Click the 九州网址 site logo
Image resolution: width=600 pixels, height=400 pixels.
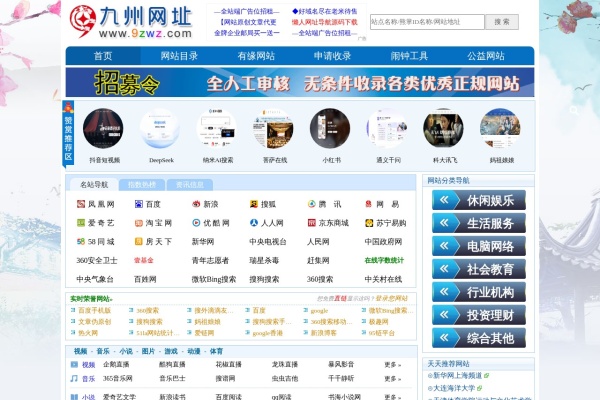pos(130,22)
